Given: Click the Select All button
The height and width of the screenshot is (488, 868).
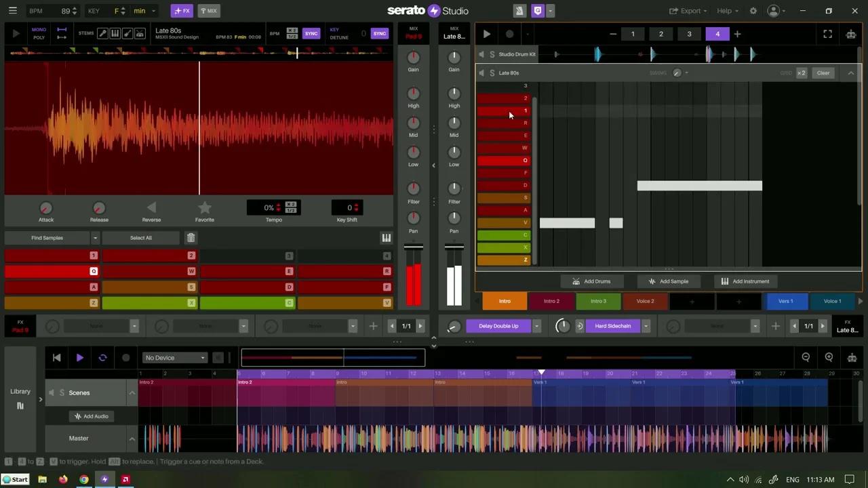Looking at the screenshot, I should click(140, 237).
